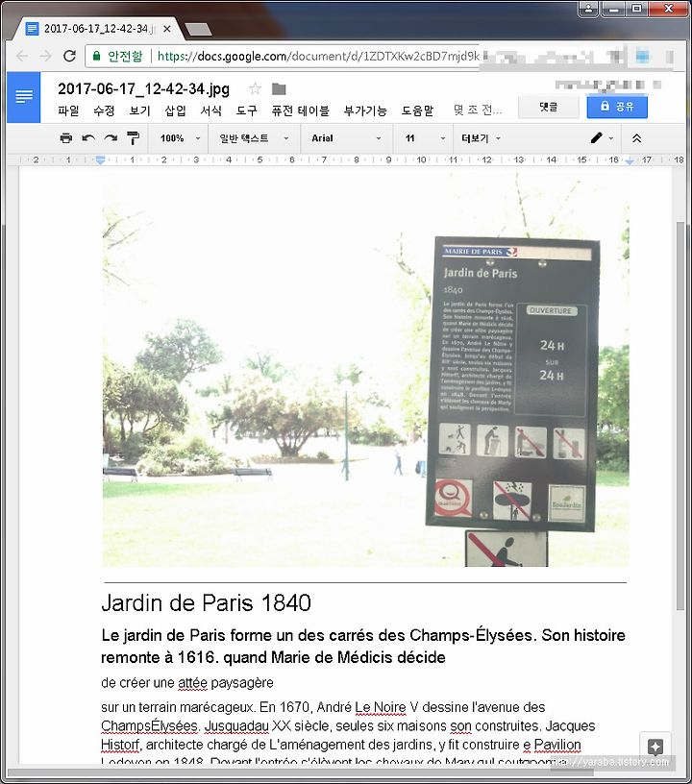Click the vertical scrollbar thumb

(x=680, y=416)
